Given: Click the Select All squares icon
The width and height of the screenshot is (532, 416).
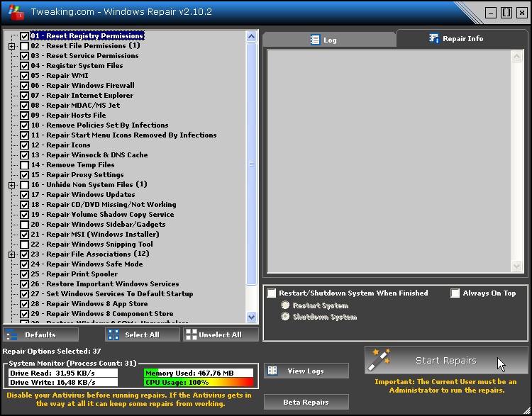Looking at the screenshot, I should [113, 335].
